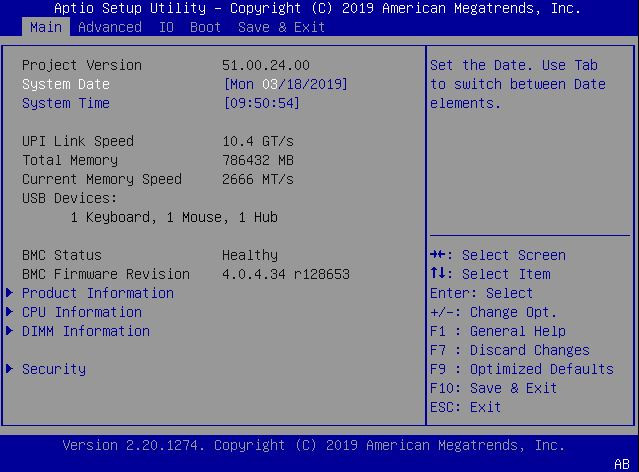639x472 pixels.
Task: Click the Aptio Setup Utility title
Action: click(318, 8)
